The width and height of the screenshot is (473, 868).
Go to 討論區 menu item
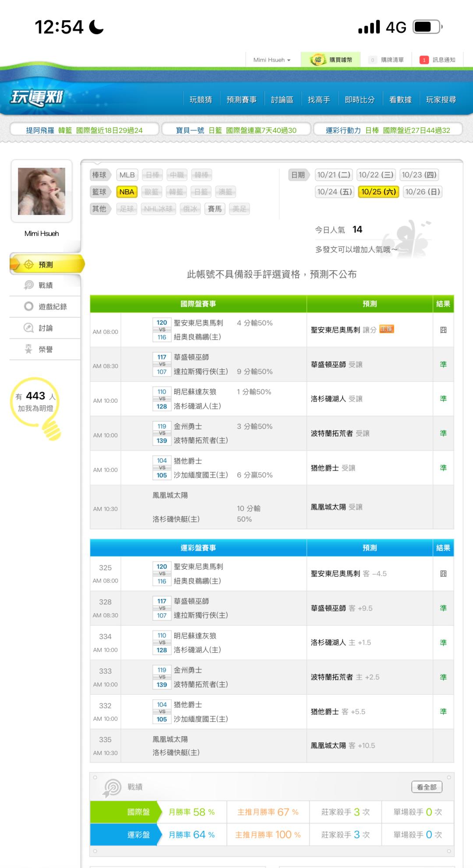tap(282, 100)
